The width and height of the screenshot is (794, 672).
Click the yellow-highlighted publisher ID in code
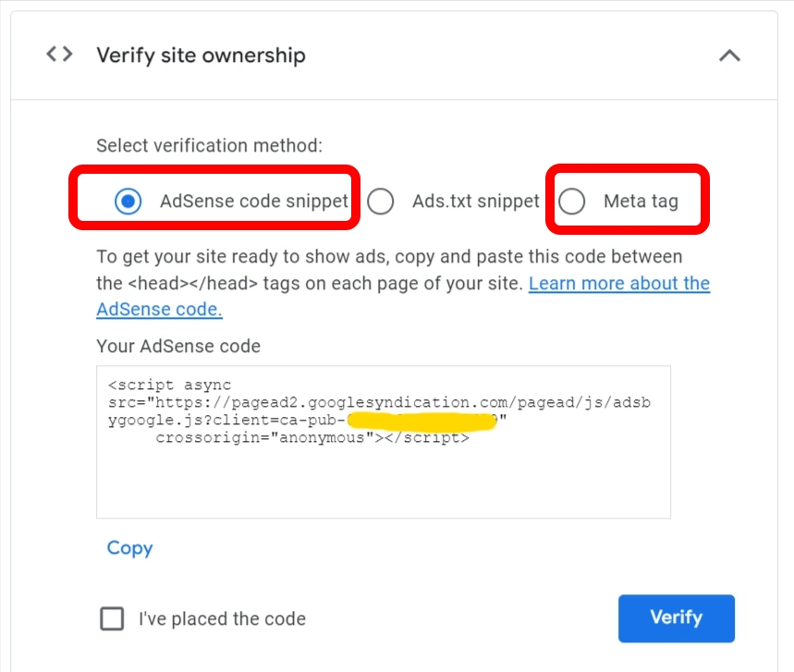click(421, 421)
